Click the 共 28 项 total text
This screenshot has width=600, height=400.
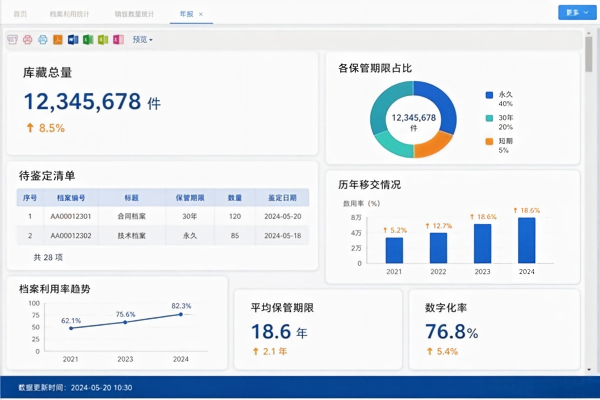click(x=48, y=257)
